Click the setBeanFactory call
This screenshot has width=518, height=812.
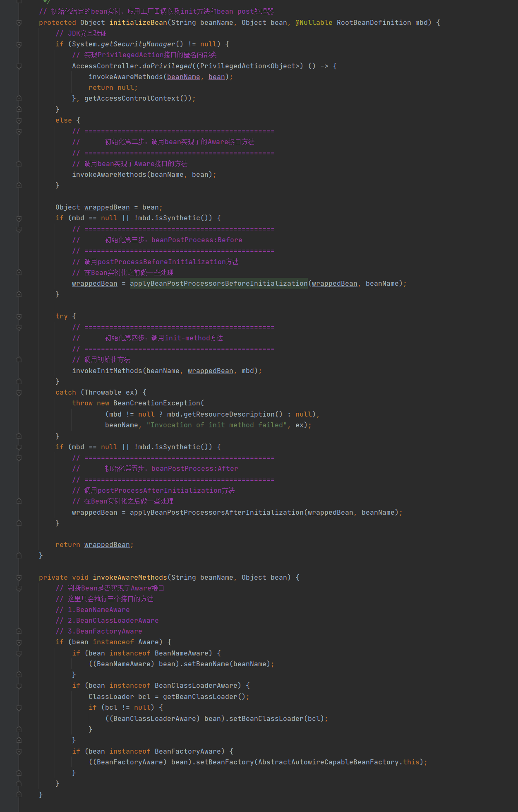click(225, 762)
